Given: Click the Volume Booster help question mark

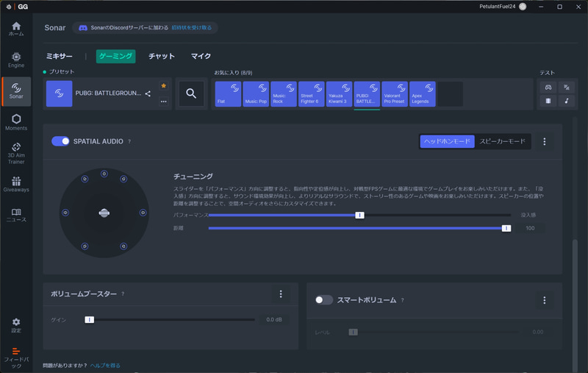Looking at the screenshot, I should pyautogui.click(x=123, y=294).
